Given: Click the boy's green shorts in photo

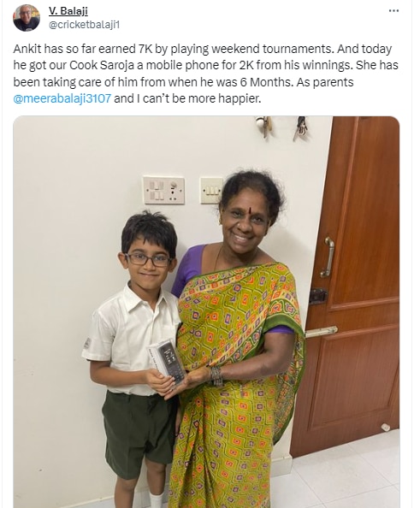Looking at the screenshot, I should pos(139,434).
